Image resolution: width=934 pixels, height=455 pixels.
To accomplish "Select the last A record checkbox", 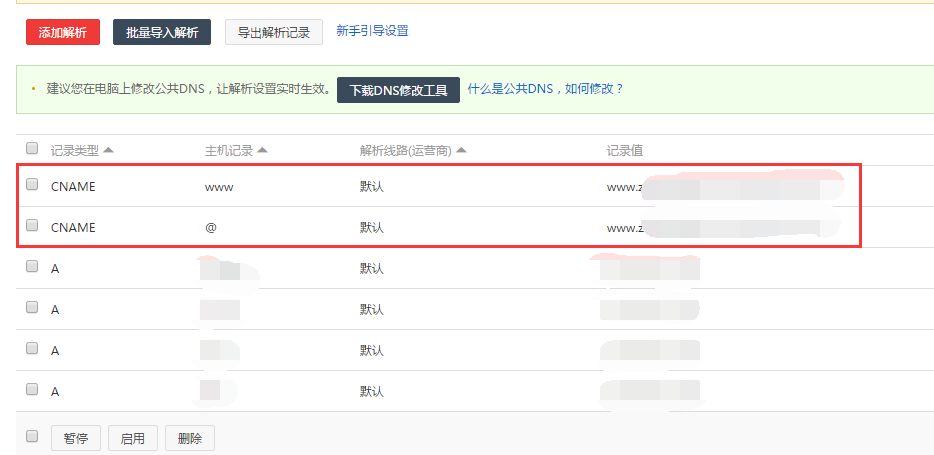I will tap(32, 389).
